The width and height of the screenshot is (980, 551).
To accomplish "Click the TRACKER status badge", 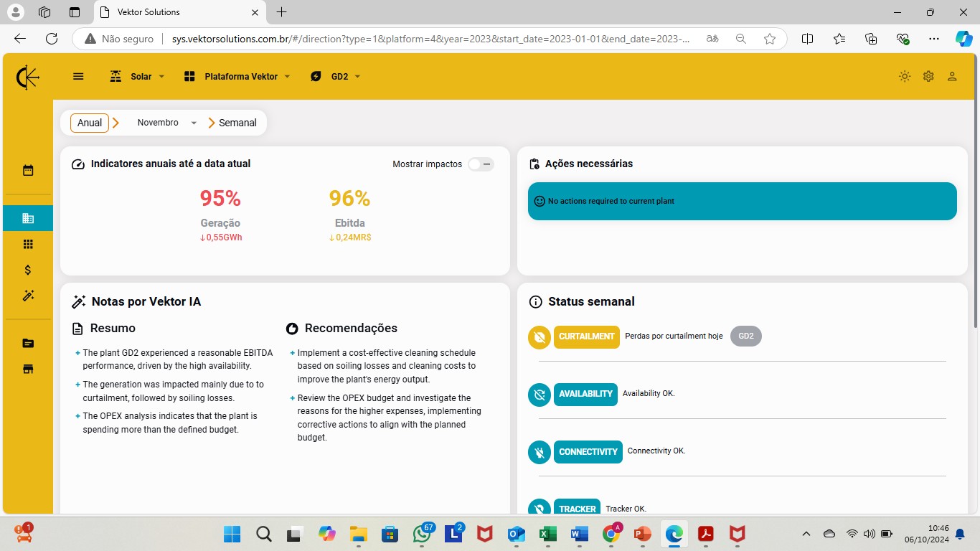I will 578,507.
